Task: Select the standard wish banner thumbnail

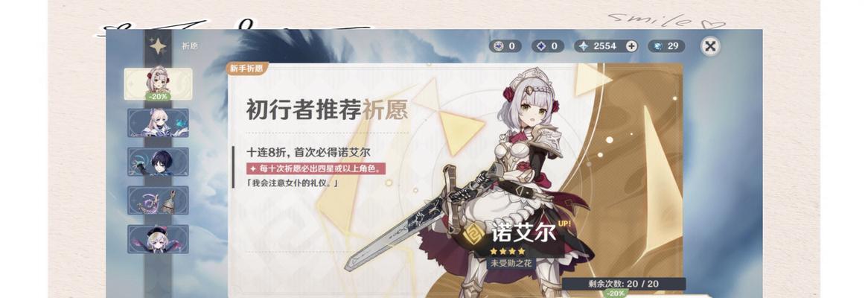Action: [158, 238]
